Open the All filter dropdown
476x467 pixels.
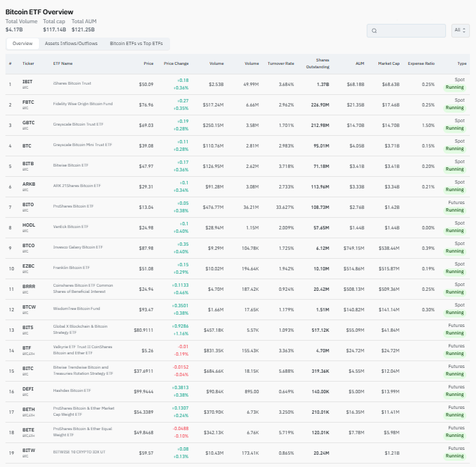point(460,30)
